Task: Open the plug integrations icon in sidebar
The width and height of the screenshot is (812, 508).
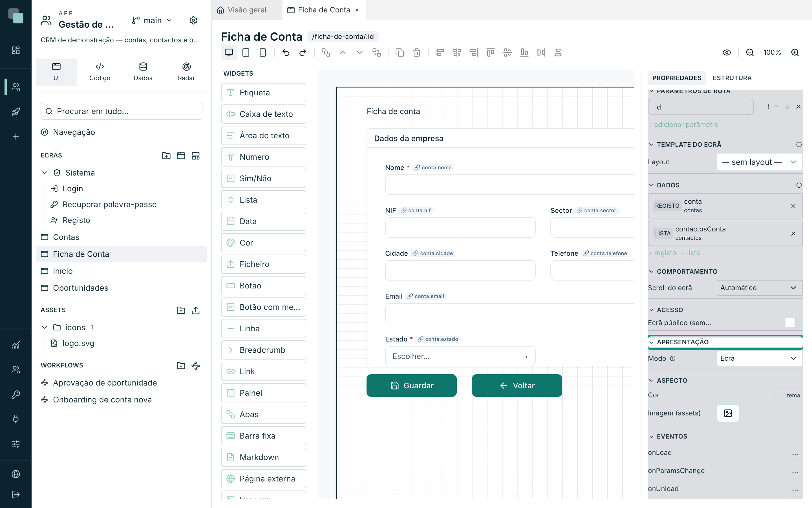Action: 16,419
